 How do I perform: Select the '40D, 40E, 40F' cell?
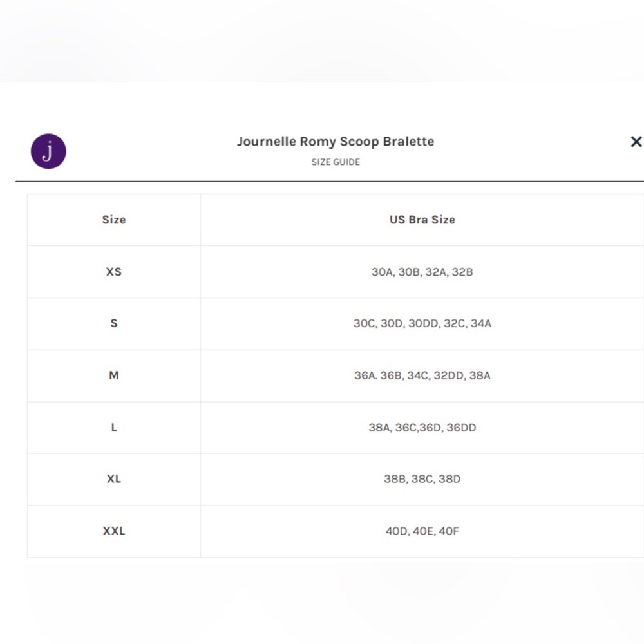[422, 531]
